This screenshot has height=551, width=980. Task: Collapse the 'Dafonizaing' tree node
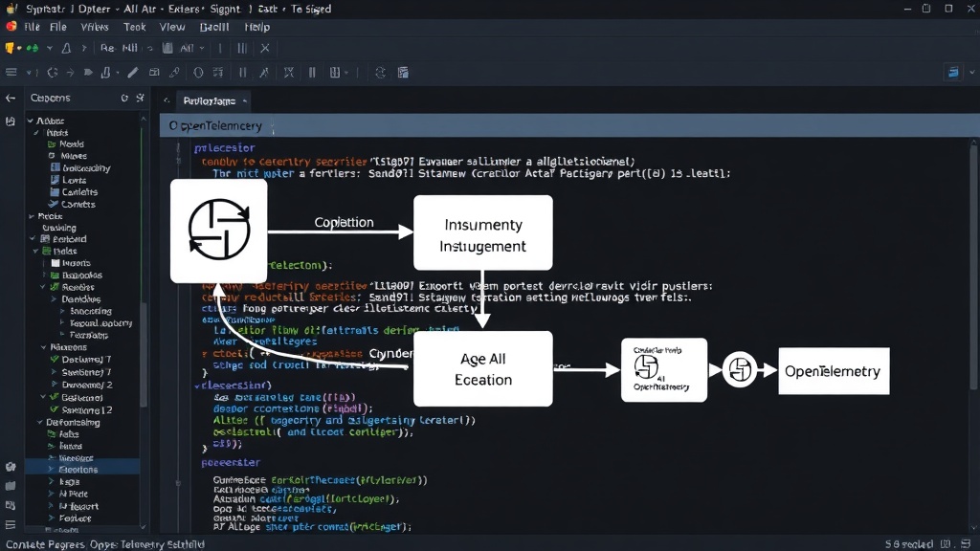40,422
